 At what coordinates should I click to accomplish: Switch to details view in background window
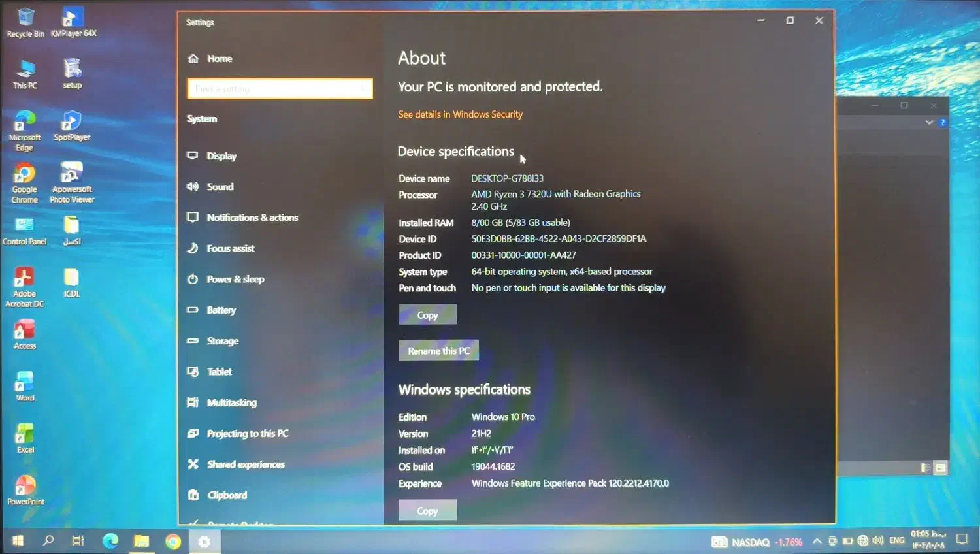pyautogui.click(x=926, y=468)
